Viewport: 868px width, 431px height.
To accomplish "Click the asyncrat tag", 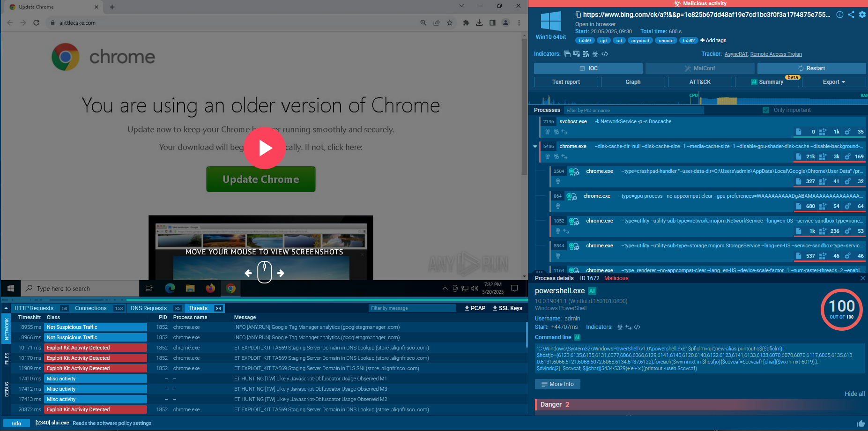I will click(x=640, y=41).
